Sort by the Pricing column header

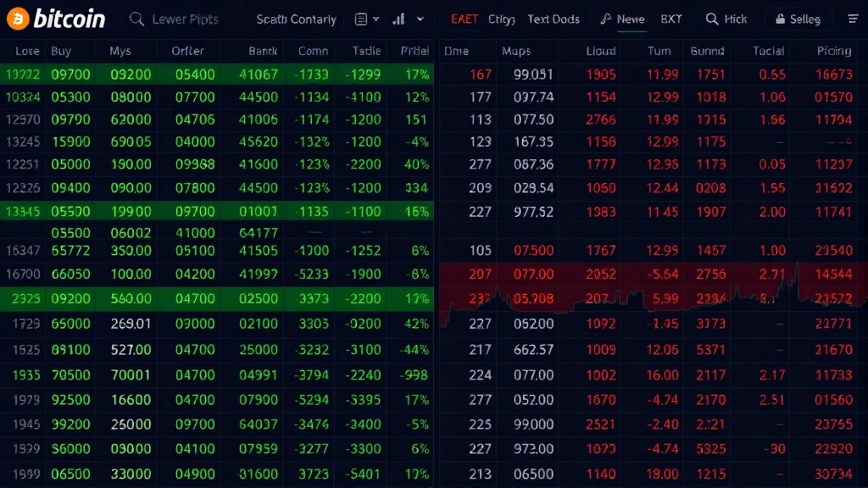tap(833, 51)
